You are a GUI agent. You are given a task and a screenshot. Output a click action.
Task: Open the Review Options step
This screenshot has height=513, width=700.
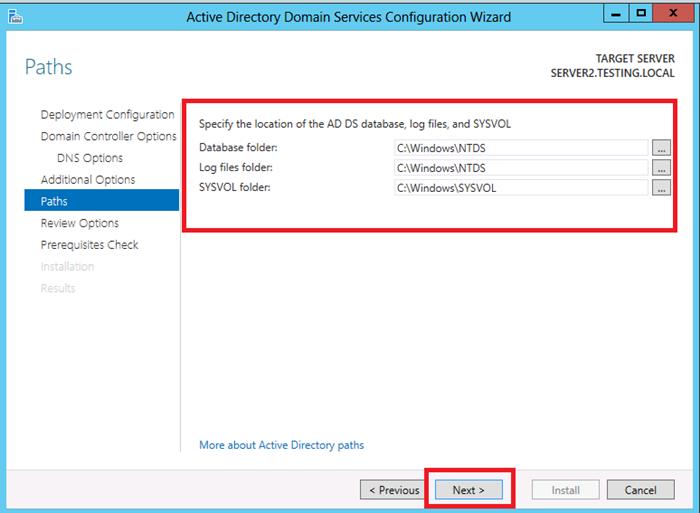tap(80, 223)
